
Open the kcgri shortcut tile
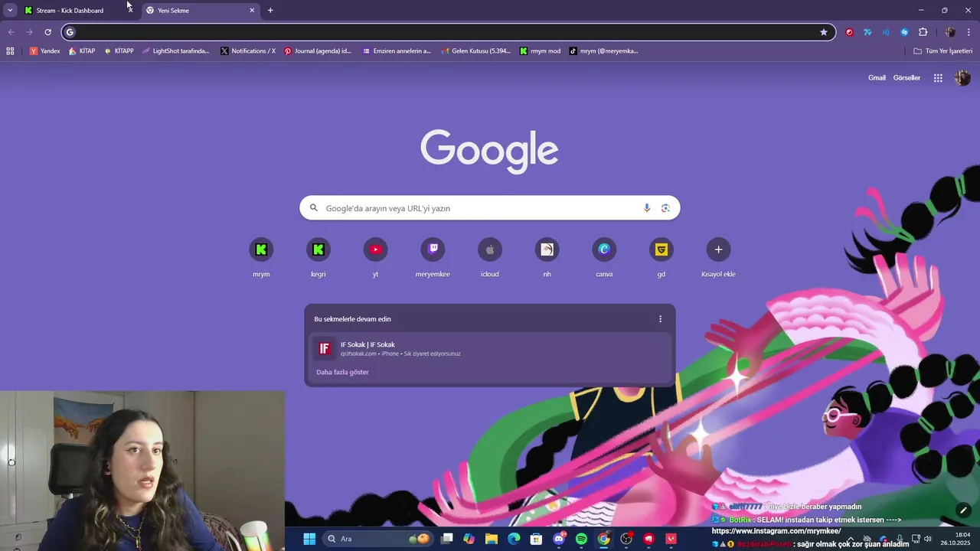pyautogui.click(x=318, y=249)
